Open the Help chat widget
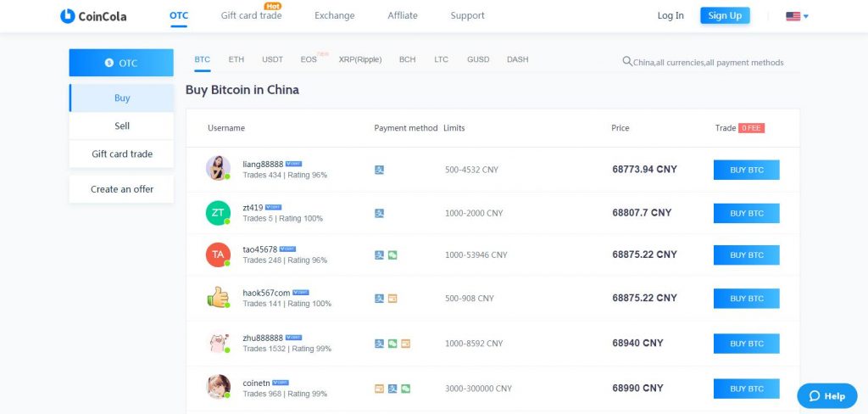This screenshot has height=414, width=868. [x=827, y=395]
